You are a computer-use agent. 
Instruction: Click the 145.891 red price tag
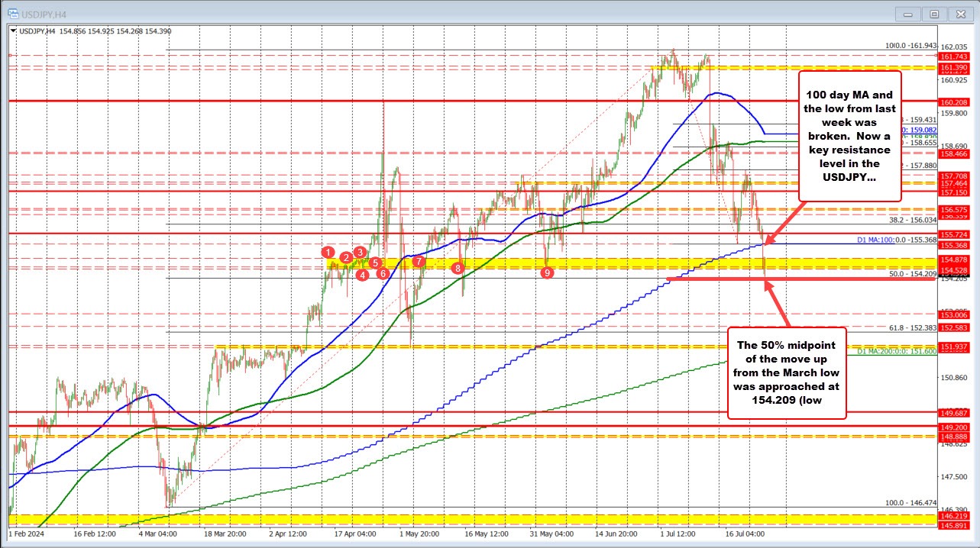(x=954, y=525)
